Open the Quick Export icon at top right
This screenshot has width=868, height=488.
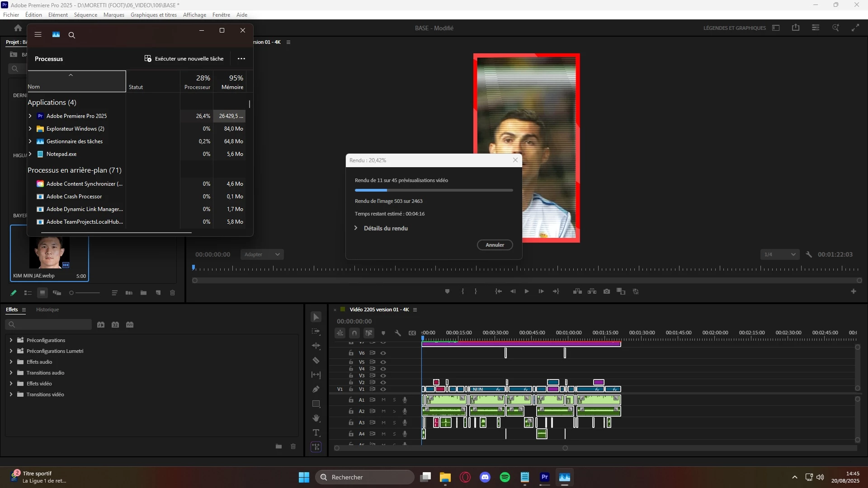point(796,28)
